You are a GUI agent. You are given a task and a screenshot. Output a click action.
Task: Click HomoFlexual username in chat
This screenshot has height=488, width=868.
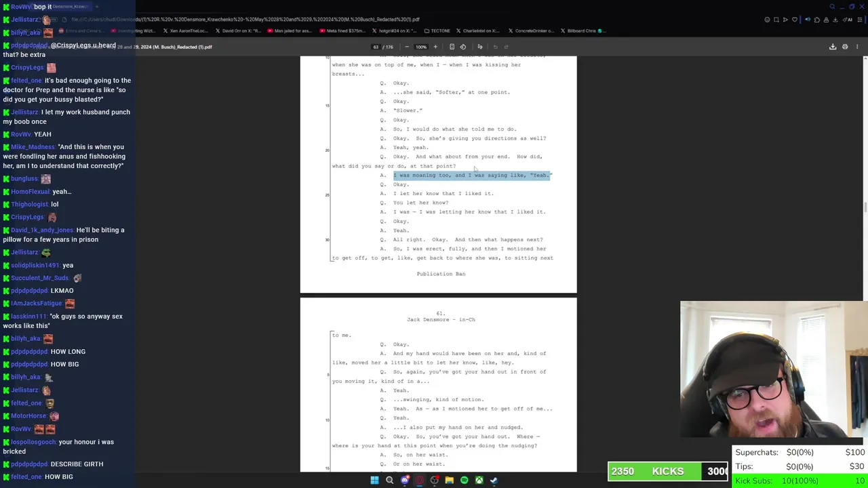click(x=31, y=192)
